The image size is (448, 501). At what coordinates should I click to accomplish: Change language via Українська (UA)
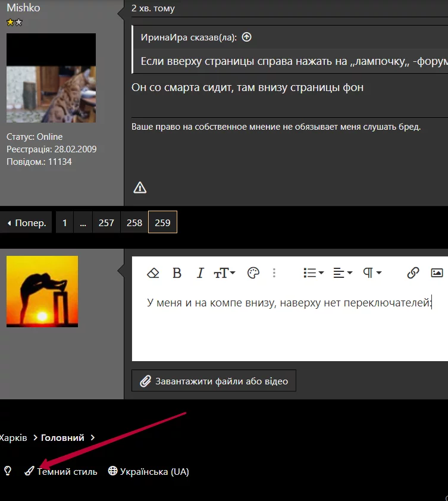pyautogui.click(x=149, y=472)
